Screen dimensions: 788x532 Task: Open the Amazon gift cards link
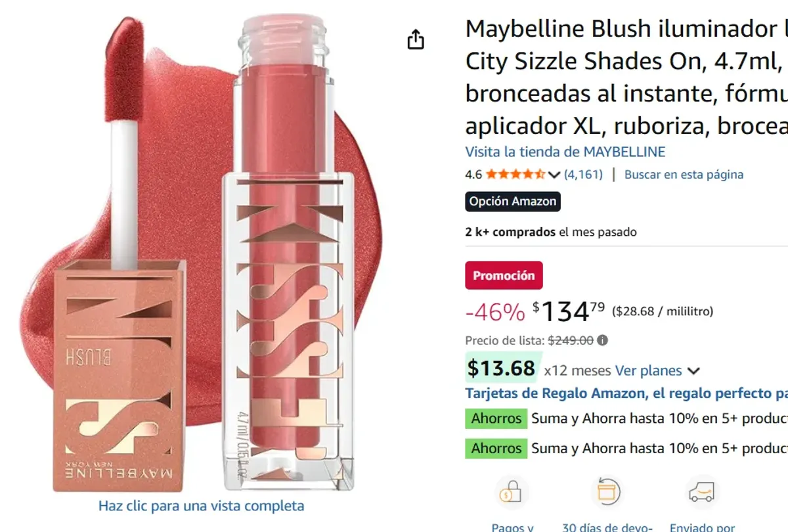click(x=624, y=393)
